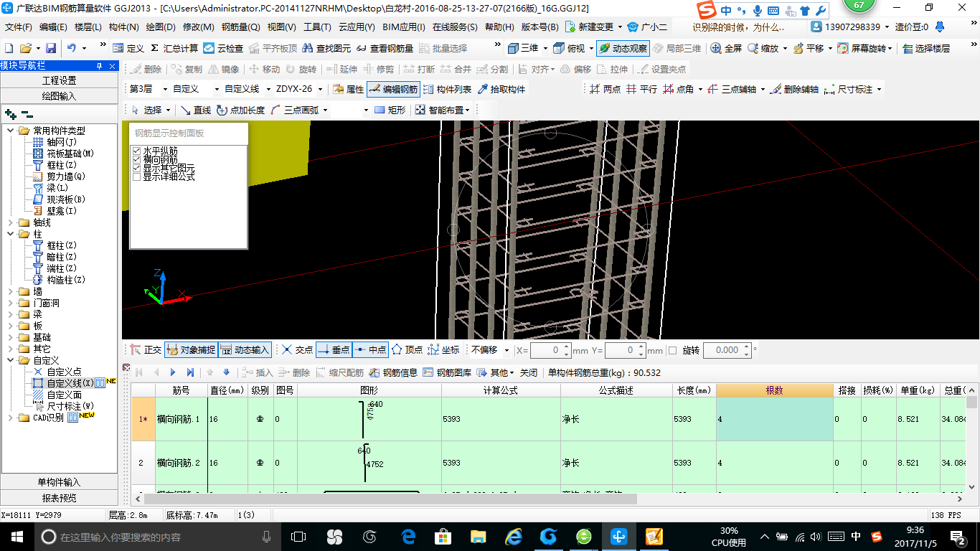The width and height of the screenshot is (980, 551).
Task: Uncheck 显示其它图元 checkbox
Action: click(137, 168)
